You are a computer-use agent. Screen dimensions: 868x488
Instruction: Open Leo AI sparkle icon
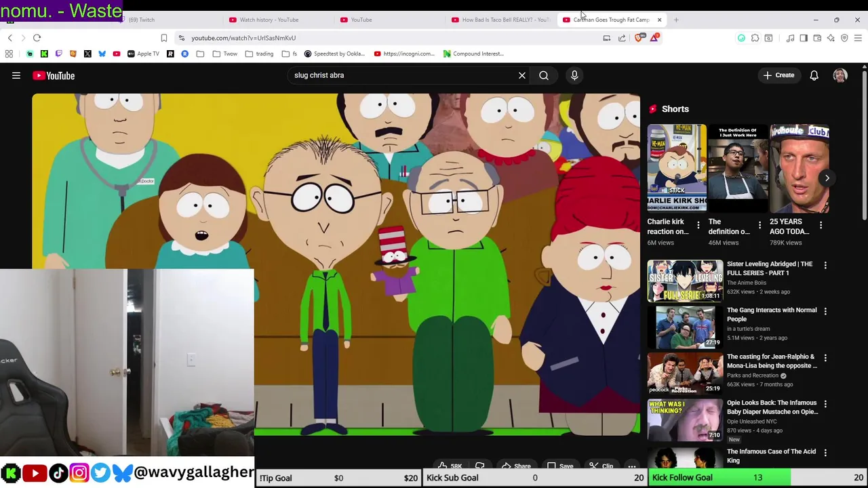pyautogui.click(x=831, y=38)
